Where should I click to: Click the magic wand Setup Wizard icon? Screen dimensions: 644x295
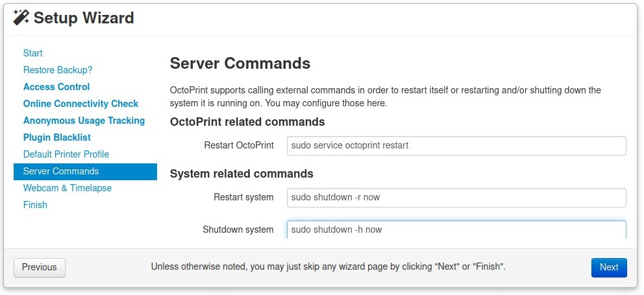coord(21,18)
